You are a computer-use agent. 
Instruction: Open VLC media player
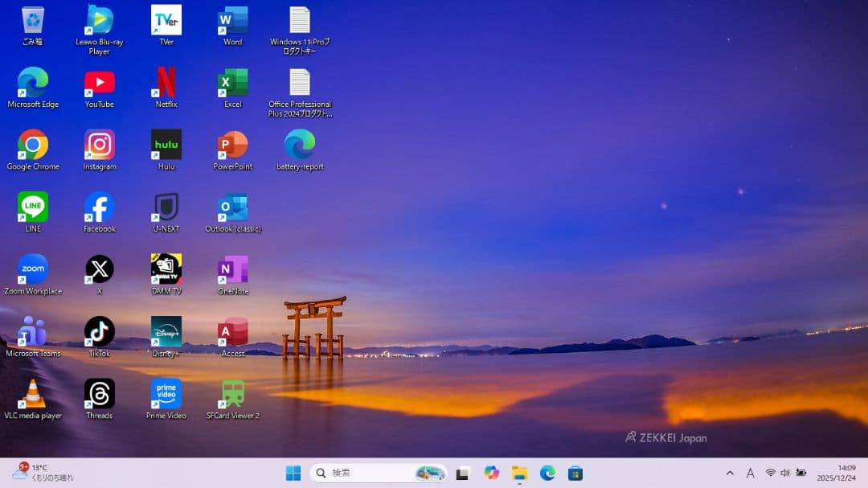33,395
